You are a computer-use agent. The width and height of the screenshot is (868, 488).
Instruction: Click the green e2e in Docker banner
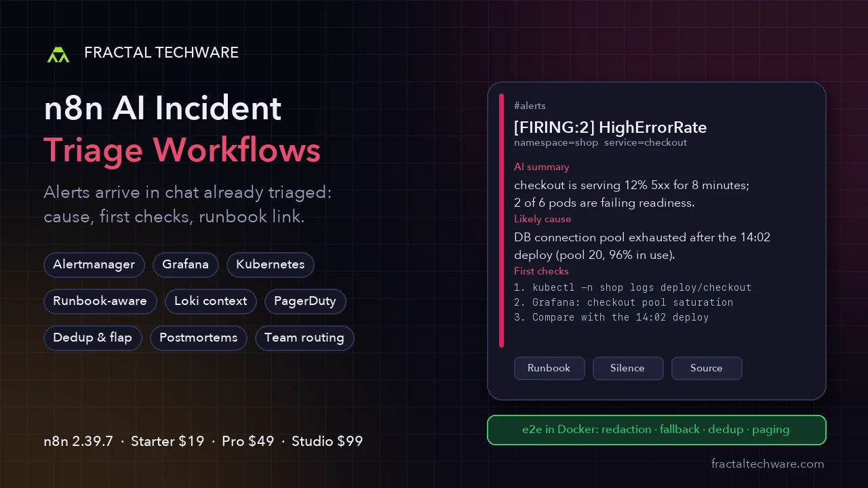[x=656, y=430]
